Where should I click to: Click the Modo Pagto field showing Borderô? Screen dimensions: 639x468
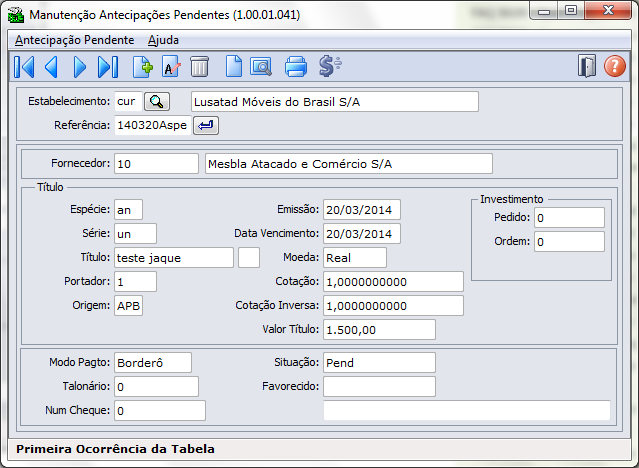click(153, 363)
